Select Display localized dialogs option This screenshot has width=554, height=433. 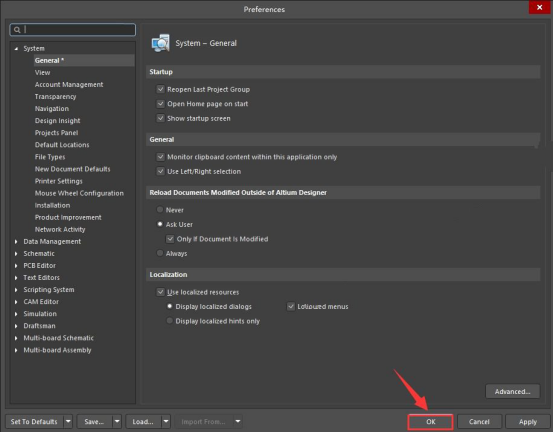[170, 306]
